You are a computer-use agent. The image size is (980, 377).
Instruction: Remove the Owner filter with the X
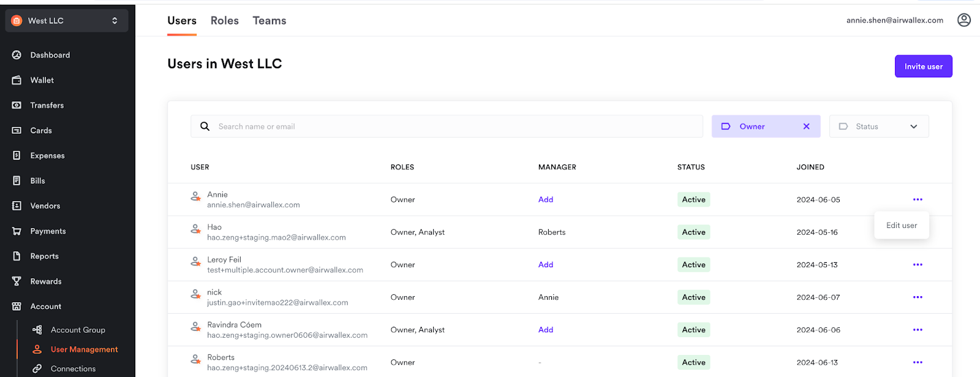(x=806, y=126)
